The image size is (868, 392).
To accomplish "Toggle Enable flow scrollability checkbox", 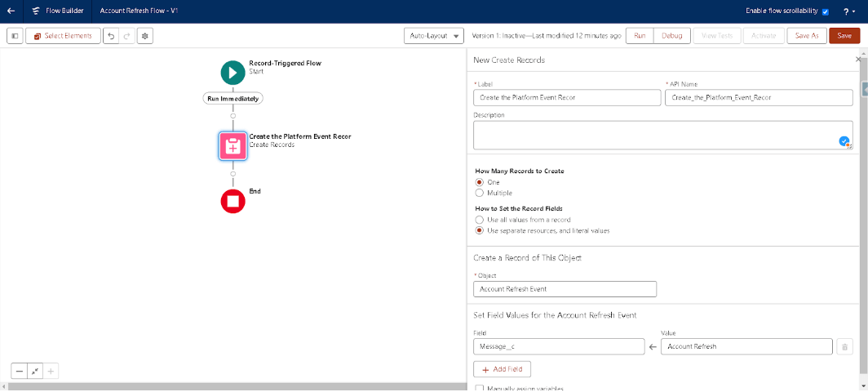I will click(x=826, y=11).
